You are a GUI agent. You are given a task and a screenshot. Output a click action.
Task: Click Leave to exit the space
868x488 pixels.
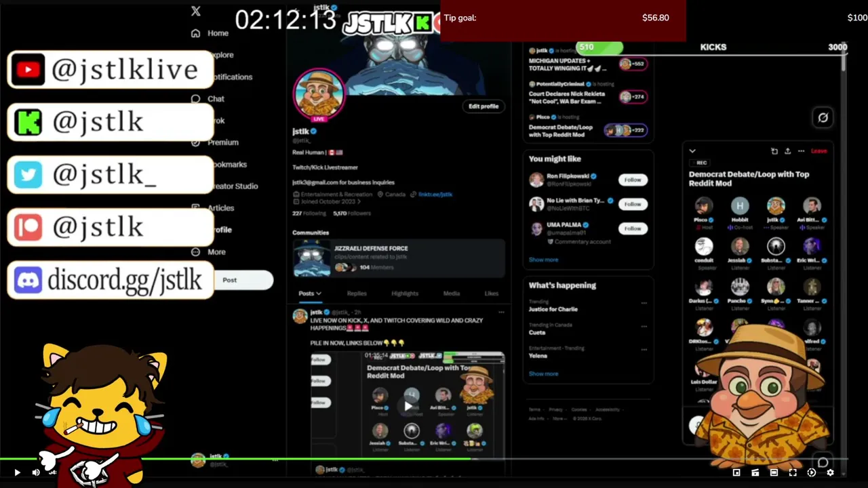818,151
